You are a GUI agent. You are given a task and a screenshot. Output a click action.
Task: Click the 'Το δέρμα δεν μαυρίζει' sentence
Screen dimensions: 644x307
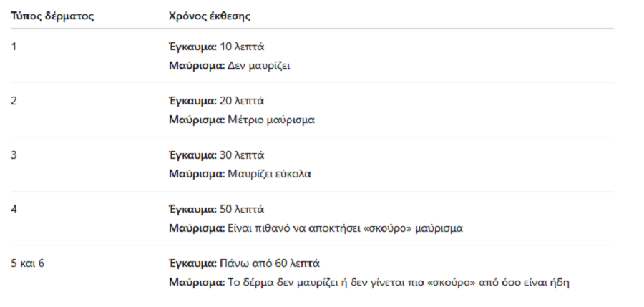[x=399, y=283]
